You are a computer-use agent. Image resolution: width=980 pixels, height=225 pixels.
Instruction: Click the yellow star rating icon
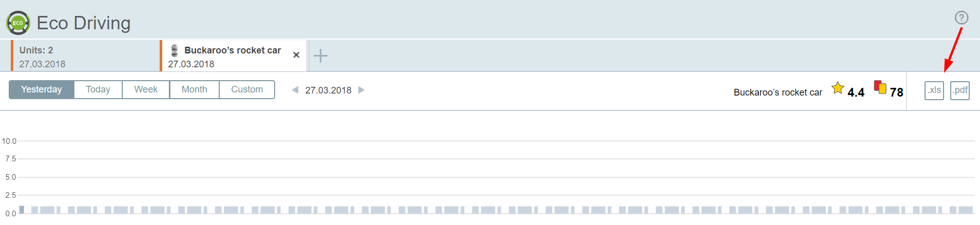click(837, 88)
